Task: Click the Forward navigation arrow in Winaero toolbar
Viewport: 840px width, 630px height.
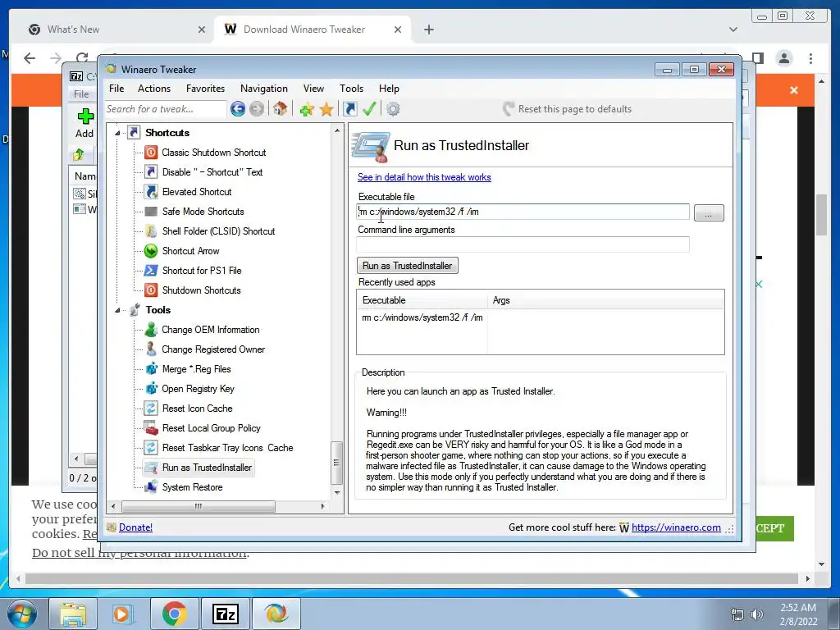Action: (x=257, y=109)
